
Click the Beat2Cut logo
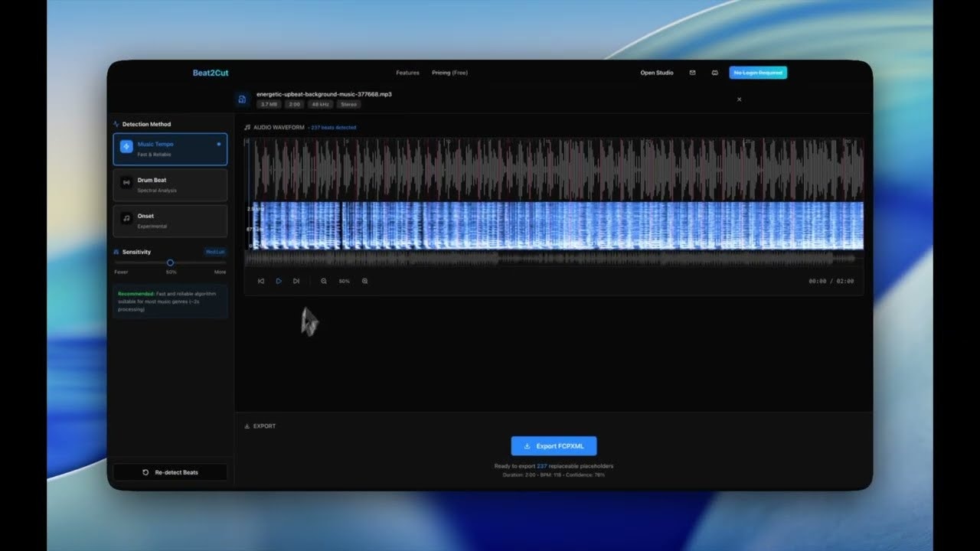pos(211,73)
